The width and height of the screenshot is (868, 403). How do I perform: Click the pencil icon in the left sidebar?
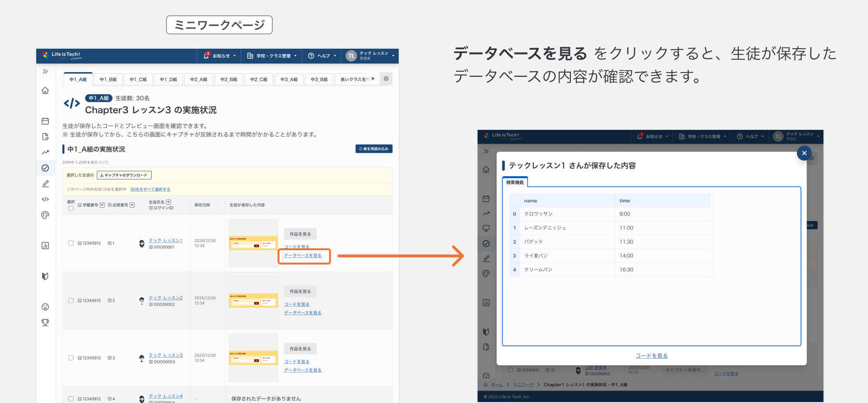[x=45, y=183]
